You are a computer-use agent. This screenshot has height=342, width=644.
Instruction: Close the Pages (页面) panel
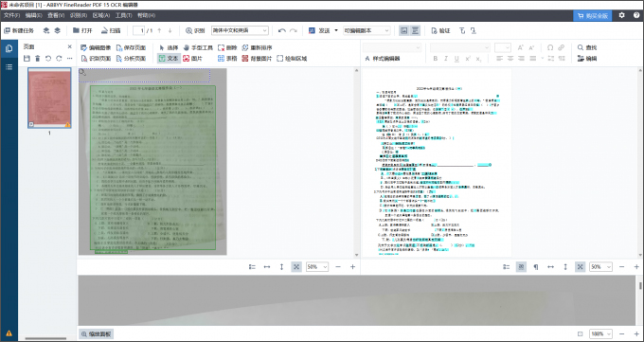click(69, 46)
